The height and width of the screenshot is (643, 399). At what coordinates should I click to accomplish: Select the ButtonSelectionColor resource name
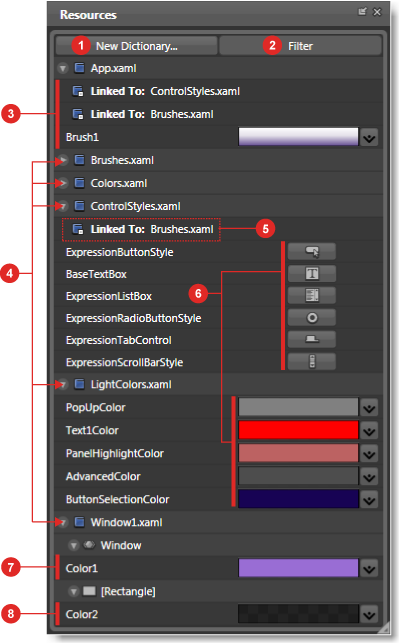(117, 499)
